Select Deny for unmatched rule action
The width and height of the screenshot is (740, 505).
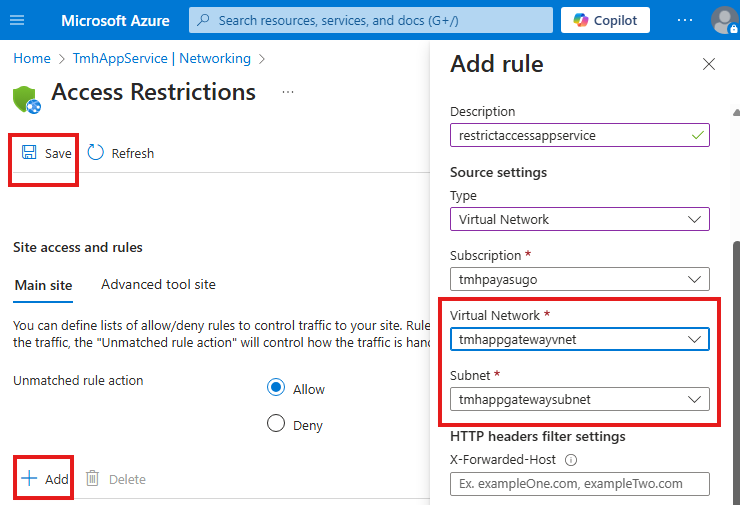tap(276, 423)
